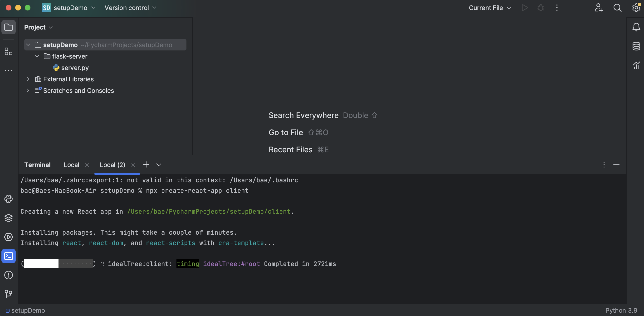The height and width of the screenshot is (316, 644).
Task: Collapse the flask-server folder
Action: [37, 56]
